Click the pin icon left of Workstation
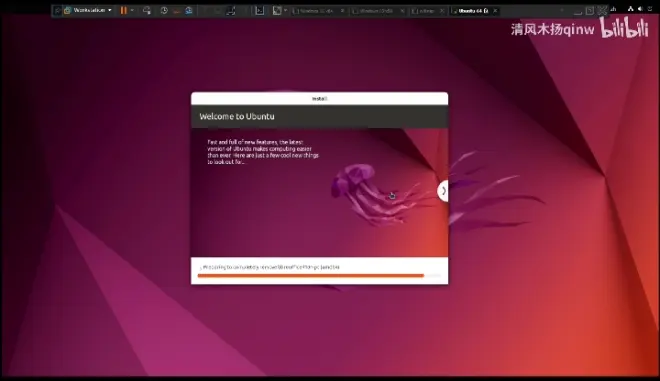This screenshot has width=660, height=381. [x=57, y=11]
